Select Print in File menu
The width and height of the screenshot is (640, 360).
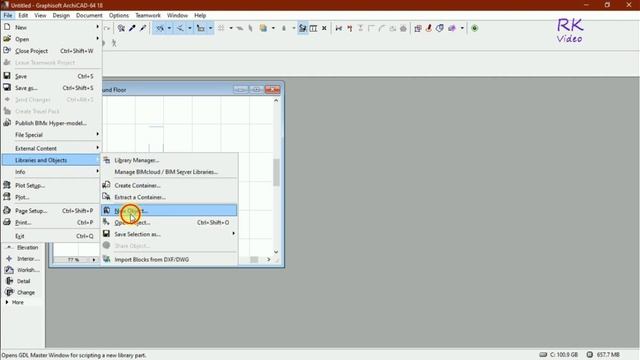tap(51, 222)
